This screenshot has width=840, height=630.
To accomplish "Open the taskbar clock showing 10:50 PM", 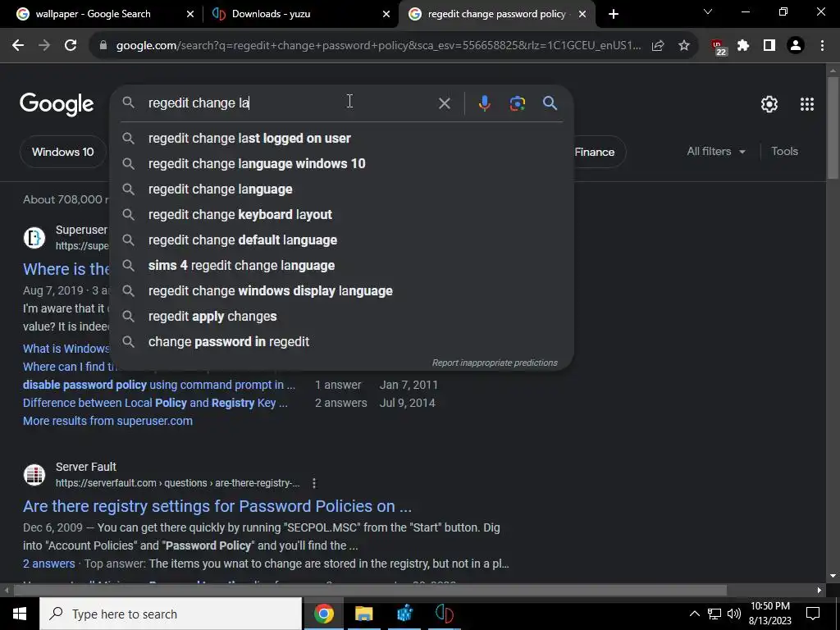I will tap(770, 614).
